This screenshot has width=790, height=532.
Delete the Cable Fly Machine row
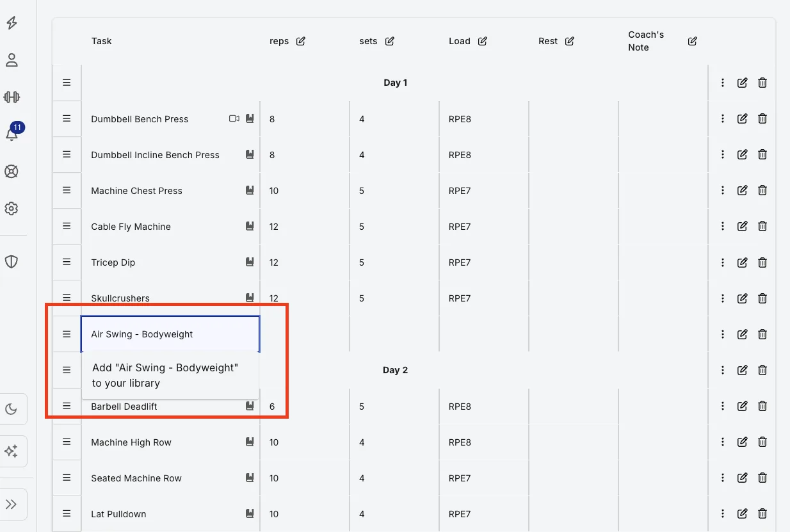[x=762, y=226]
